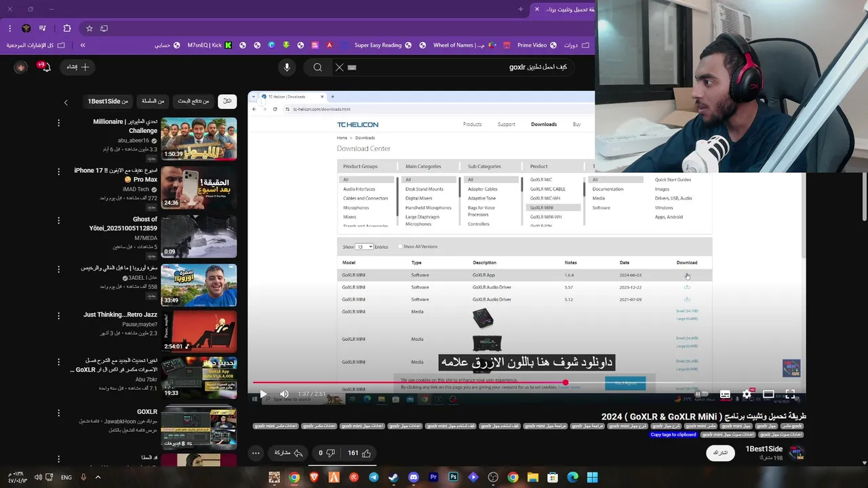Select the من 1Best1Side chip

coord(108,101)
